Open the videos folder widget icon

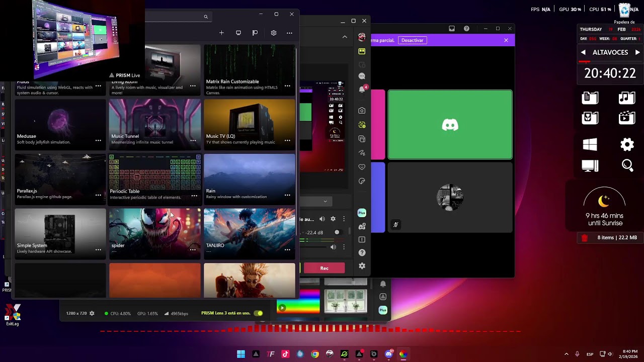(627, 118)
